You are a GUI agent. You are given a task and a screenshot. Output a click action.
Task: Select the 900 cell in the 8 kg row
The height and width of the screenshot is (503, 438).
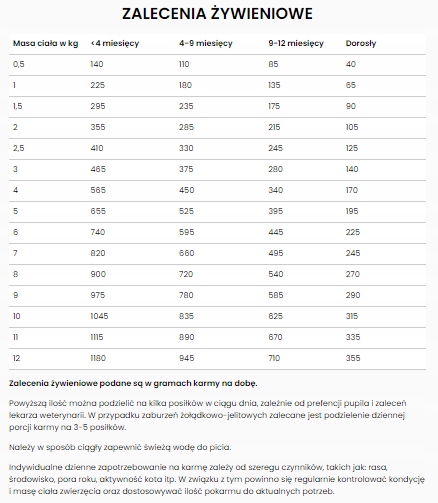click(x=98, y=274)
